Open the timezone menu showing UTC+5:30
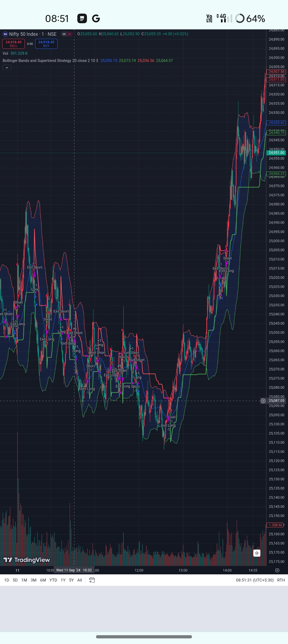Screen dimensions: 288x644 [255, 580]
